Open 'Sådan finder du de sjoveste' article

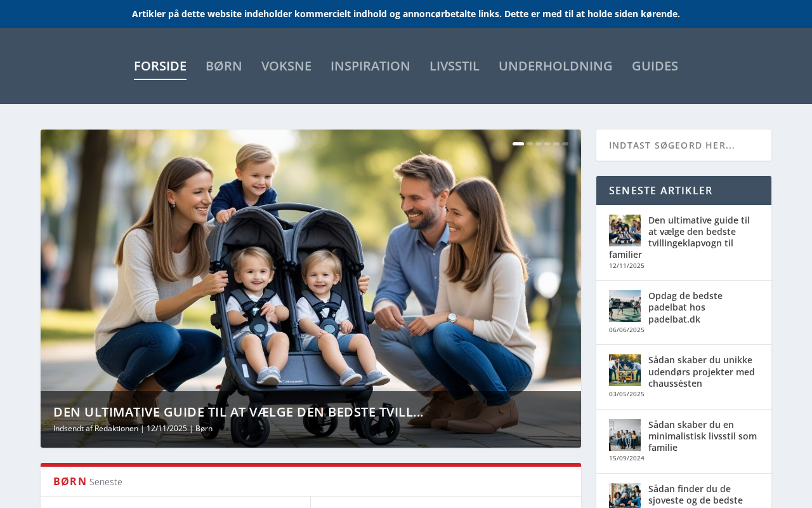[695, 495]
